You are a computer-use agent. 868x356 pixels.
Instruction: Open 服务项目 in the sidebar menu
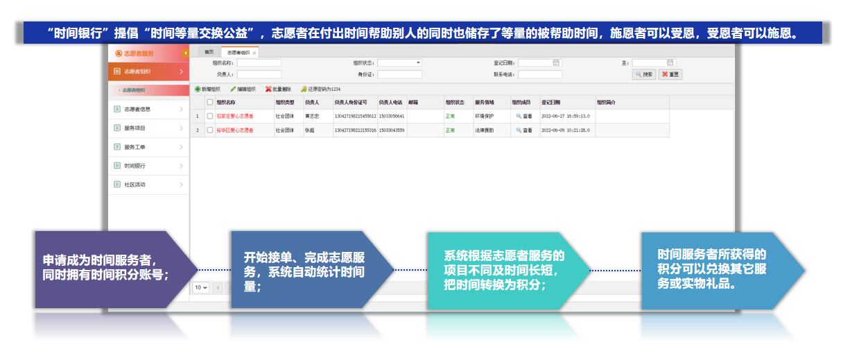click(x=148, y=128)
